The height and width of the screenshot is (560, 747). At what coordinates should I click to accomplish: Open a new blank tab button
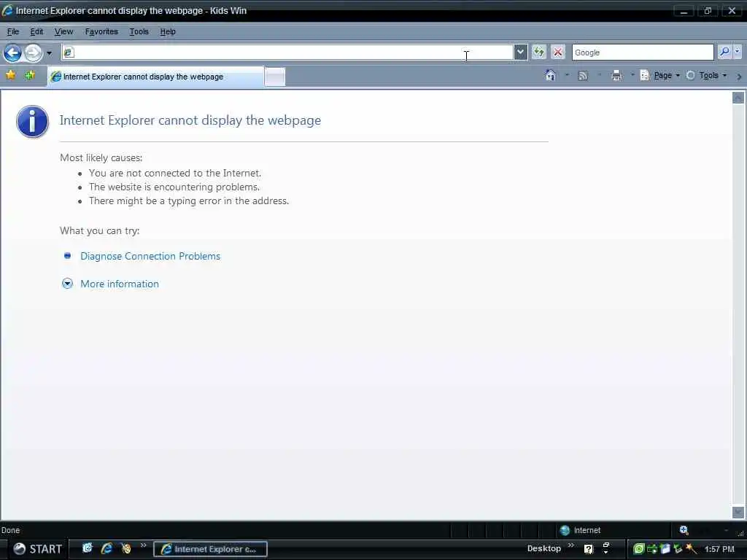pyautogui.click(x=275, y=77)
